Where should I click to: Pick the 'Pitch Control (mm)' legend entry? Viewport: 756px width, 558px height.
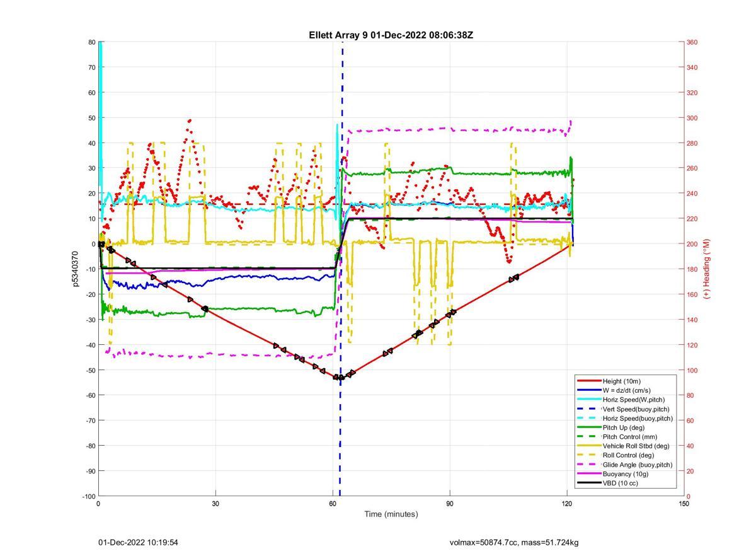click(x=629, y=436)
